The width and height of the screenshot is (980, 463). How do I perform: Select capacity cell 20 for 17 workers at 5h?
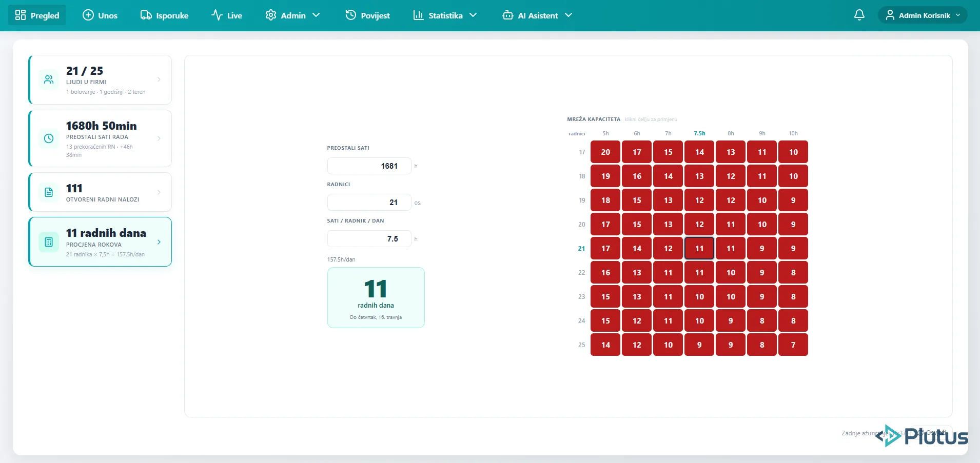click(x=605, y=152)
